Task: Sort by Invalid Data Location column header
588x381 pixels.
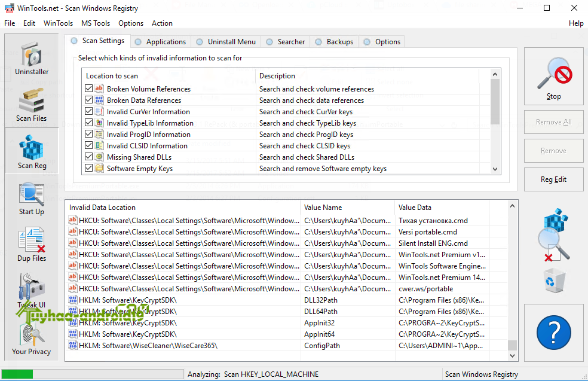Action: click(x=183, y=208)
